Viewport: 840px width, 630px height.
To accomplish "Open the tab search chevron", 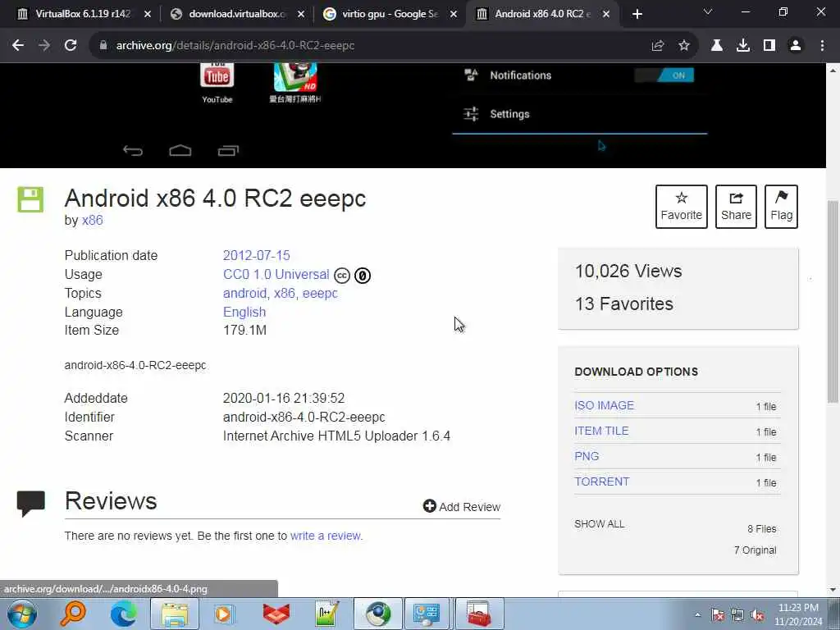I will [708, 11].
